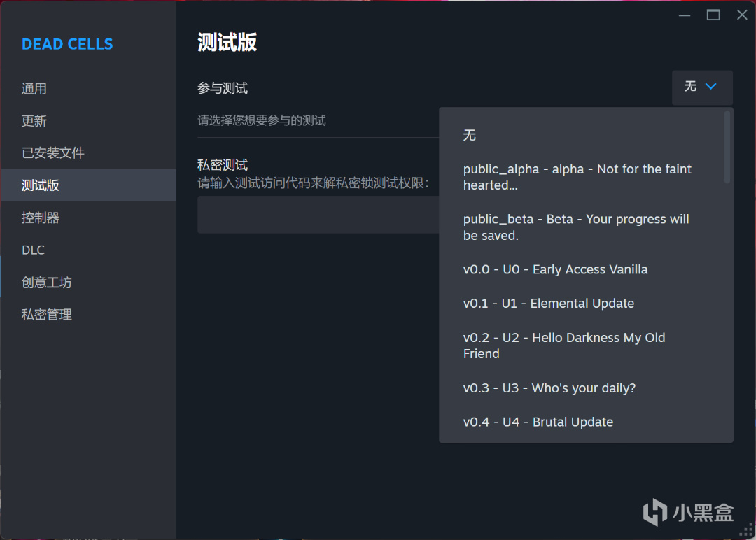Screen dimensions: 756x540
Task: Pick v0.0 Early Access Vanilla version
Action: [555, 269]
